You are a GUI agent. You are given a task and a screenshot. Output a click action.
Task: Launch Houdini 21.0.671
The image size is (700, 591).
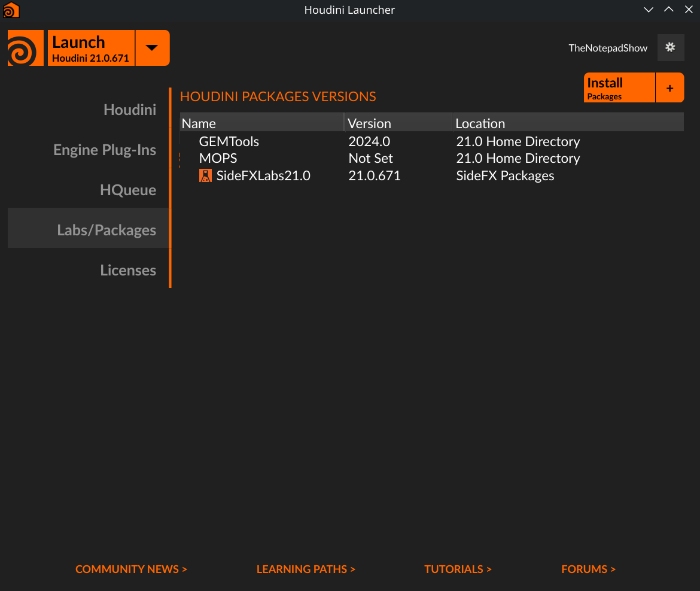point(90,48)
